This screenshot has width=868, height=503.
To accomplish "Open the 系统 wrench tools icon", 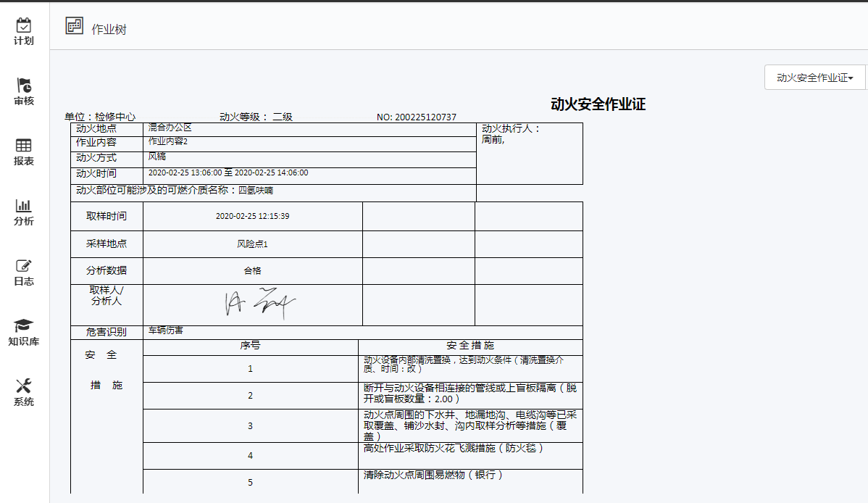I will click(24, 386).
